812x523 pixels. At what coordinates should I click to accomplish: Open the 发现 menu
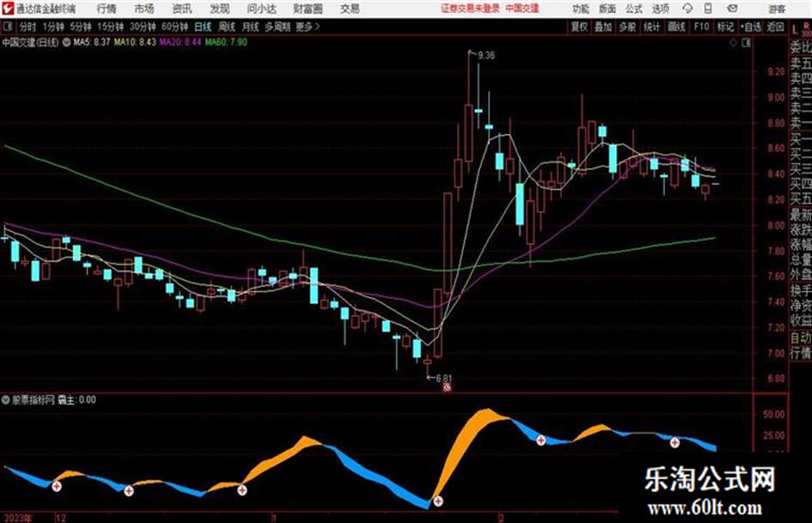tap(220, 9)
